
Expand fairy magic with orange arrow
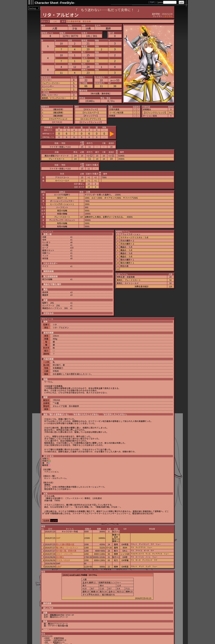click(x=112, y=134)
